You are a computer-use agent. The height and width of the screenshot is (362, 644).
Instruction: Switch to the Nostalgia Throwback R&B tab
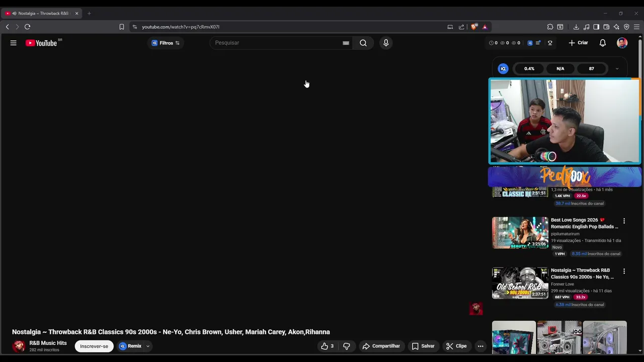40,14
